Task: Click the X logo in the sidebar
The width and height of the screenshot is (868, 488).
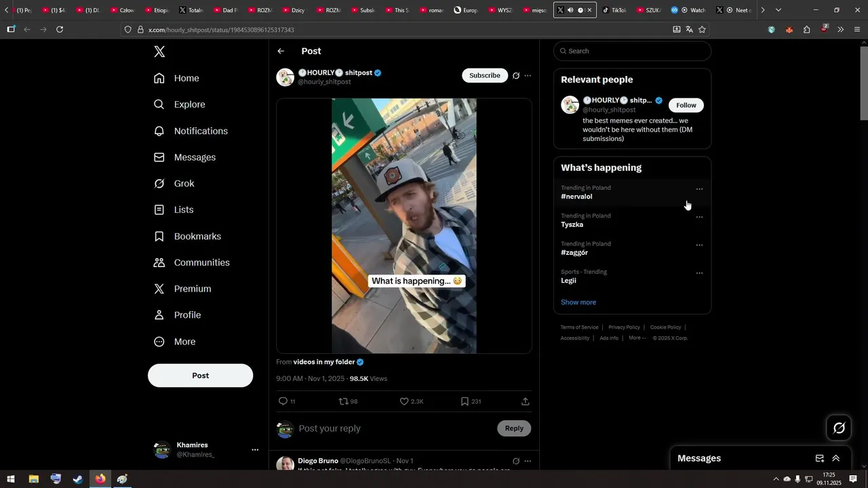Action: 159,52
